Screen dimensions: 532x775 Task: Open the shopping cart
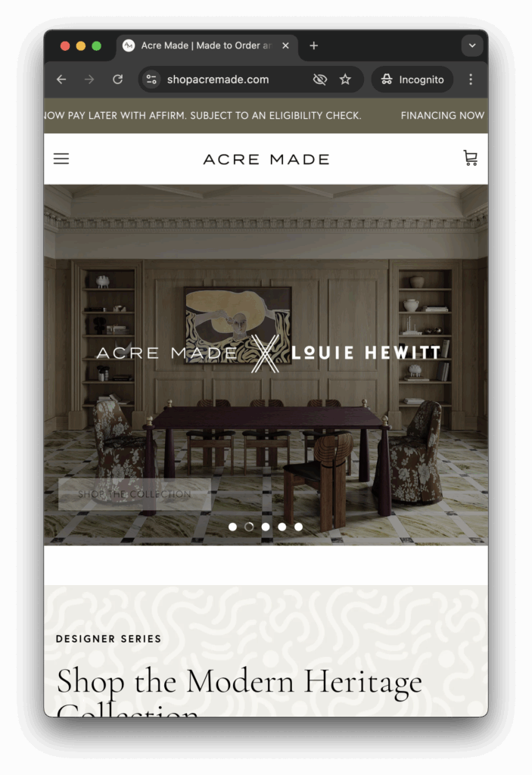point(470,158)
